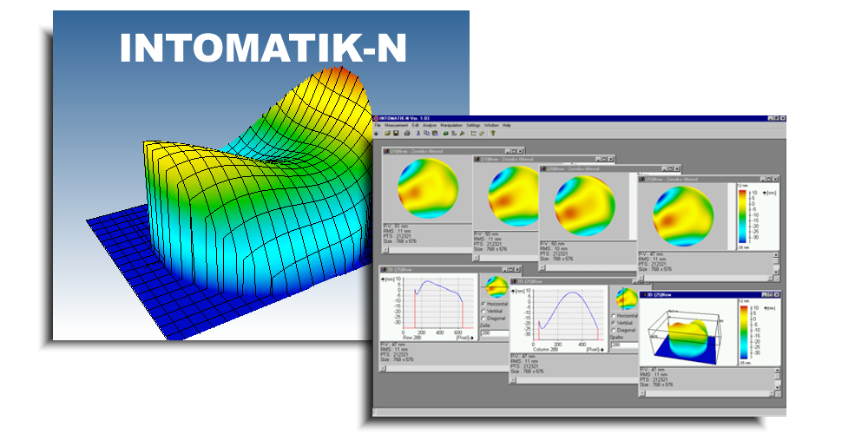Image resolution: width=868 pixels, height=434 pixels.
Task: Click scroll-up arrow in the 3D window info panel
Action: coord(777,371)
